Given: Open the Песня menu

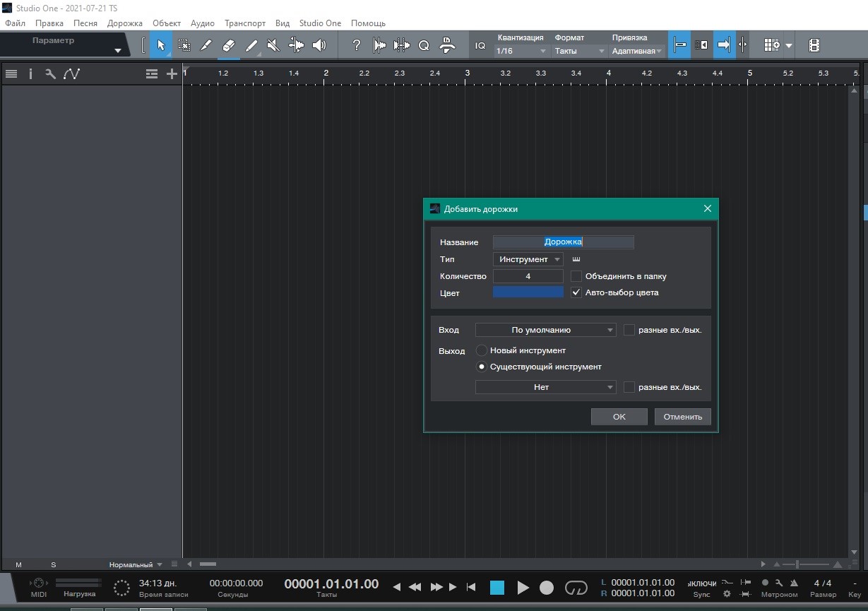Looking at the screenshot, I should pyautogui.click(x=85, y=23).
